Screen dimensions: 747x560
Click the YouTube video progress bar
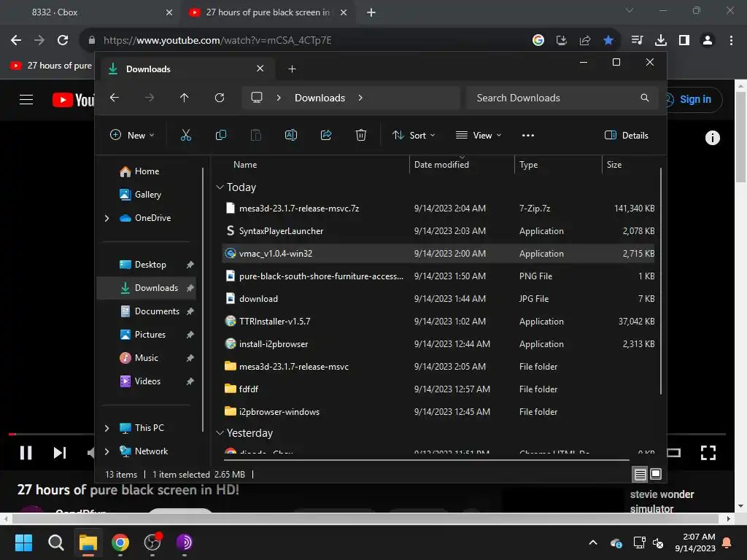367,435
